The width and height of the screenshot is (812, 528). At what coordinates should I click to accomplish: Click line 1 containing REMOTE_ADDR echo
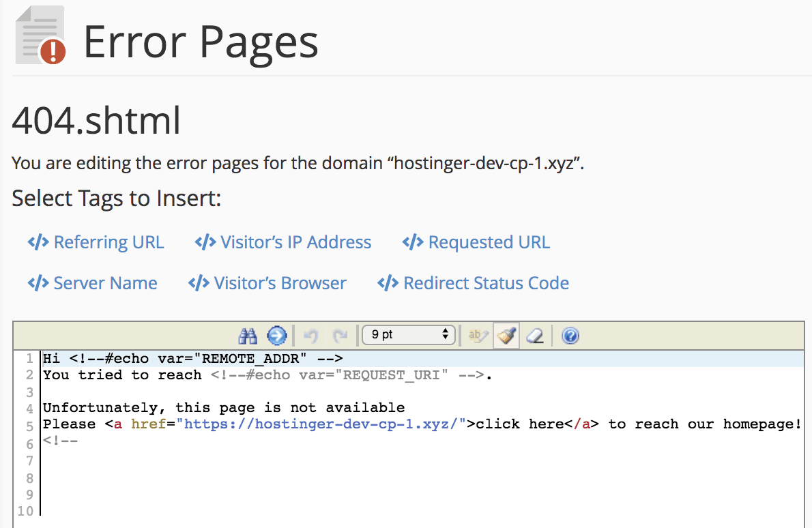(x=192, y=359)
